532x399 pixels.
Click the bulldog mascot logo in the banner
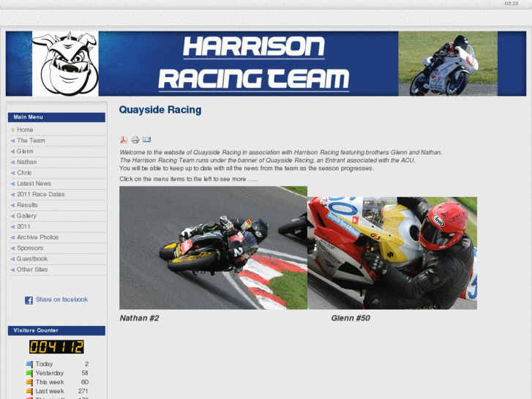(x=65, y=64)
